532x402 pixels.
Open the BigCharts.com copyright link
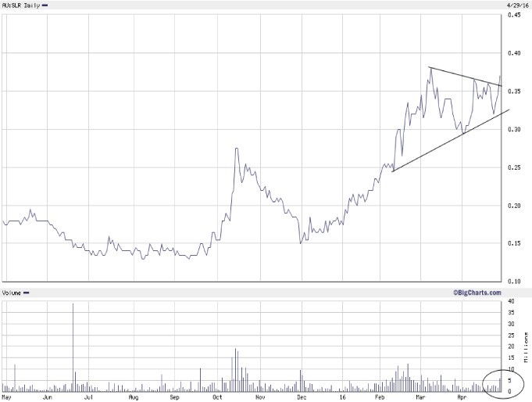point(474,293)
